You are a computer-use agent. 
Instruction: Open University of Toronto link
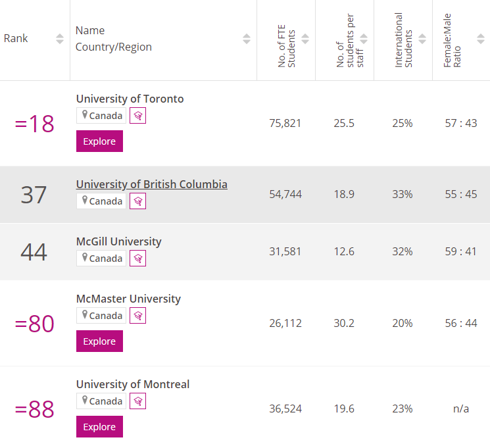(x=130, y=99)
